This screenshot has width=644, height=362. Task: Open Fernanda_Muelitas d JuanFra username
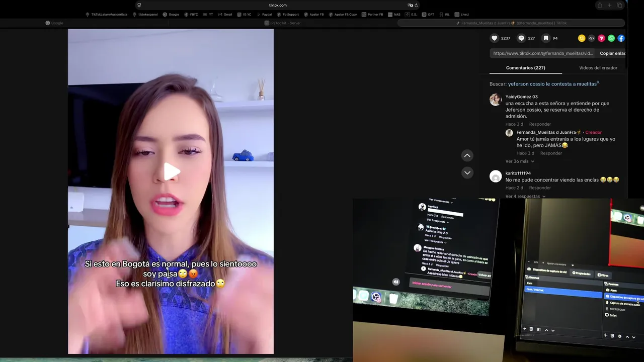tap(549, 132)
